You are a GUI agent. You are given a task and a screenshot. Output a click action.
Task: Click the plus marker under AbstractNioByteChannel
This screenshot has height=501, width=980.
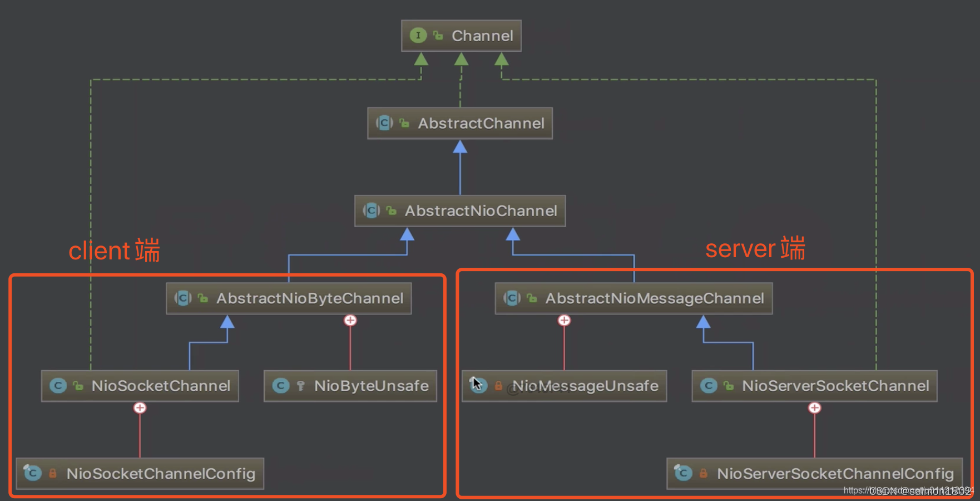[350, 320]
